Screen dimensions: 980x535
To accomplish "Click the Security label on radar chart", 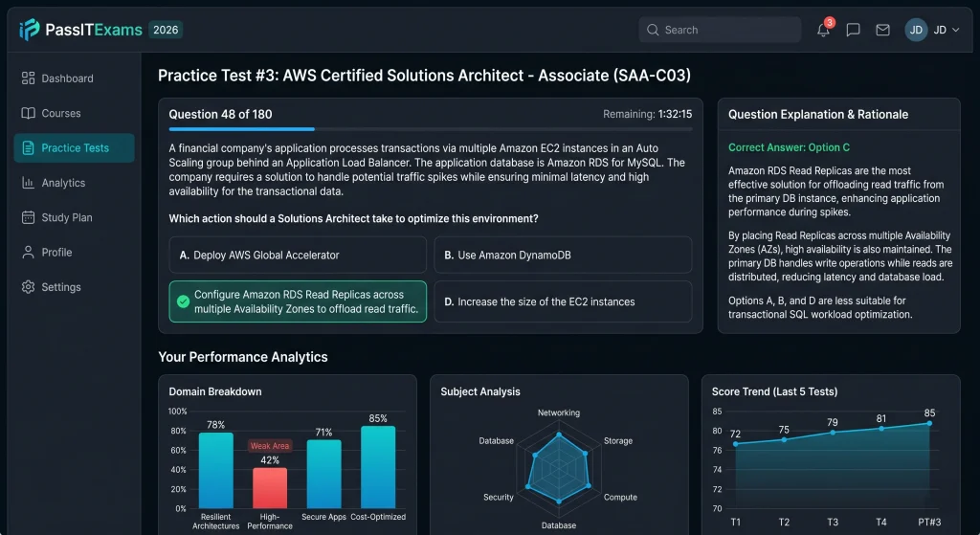I will tap(498, 497).
